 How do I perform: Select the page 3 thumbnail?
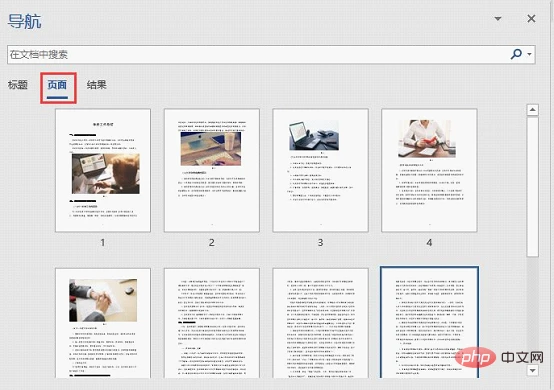coord(320,170)
